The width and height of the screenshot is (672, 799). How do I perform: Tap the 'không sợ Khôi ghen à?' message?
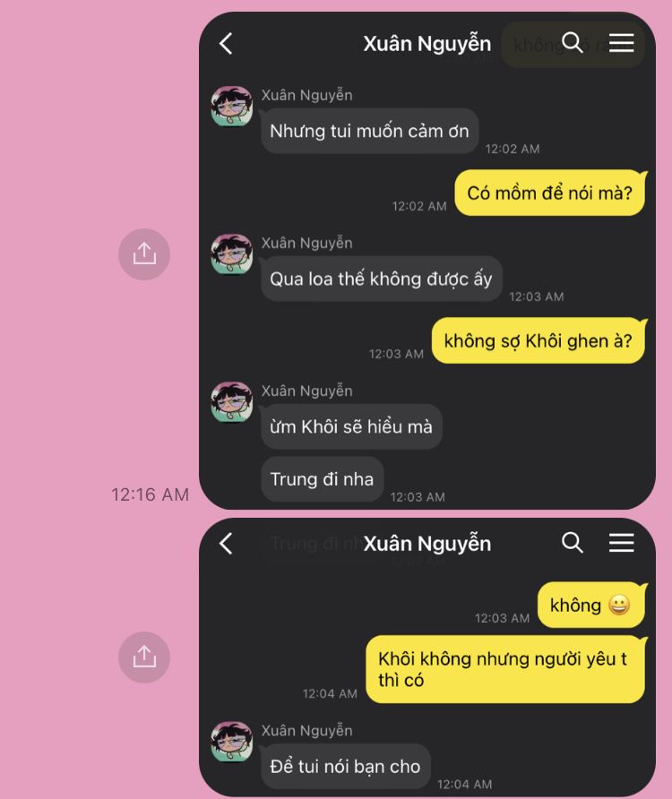click(x=538, y=340)
